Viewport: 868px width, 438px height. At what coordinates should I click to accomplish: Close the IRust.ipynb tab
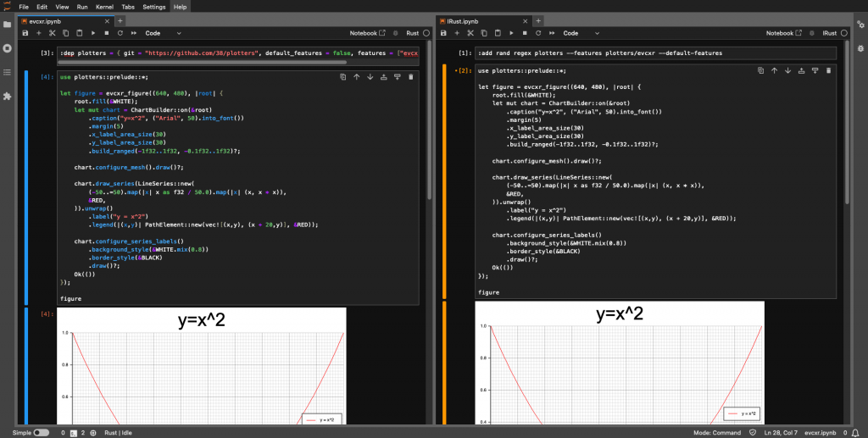point(525,21)
